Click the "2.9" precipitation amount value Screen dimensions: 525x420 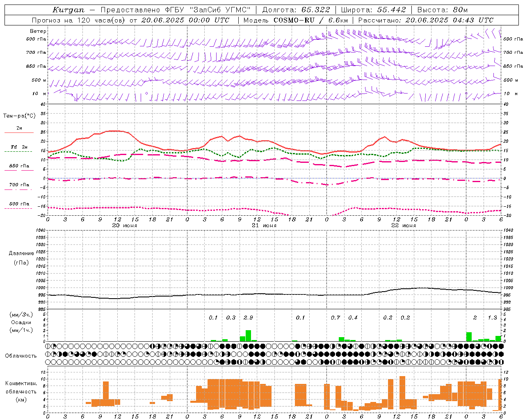click(248, 317)
